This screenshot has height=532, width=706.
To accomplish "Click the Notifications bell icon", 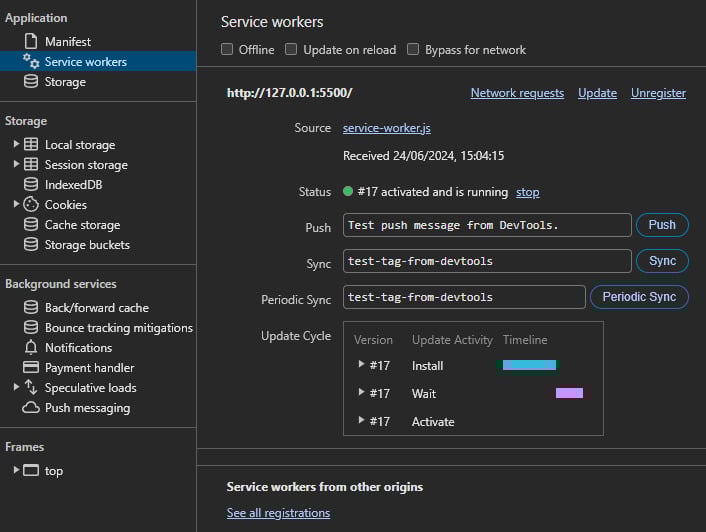I will pyautogui.click(x=31, y=348).
